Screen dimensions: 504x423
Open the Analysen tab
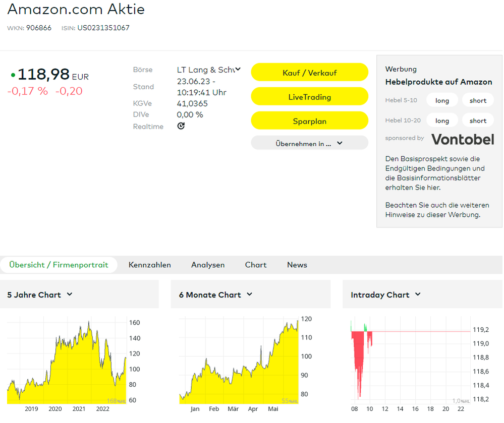208,265
